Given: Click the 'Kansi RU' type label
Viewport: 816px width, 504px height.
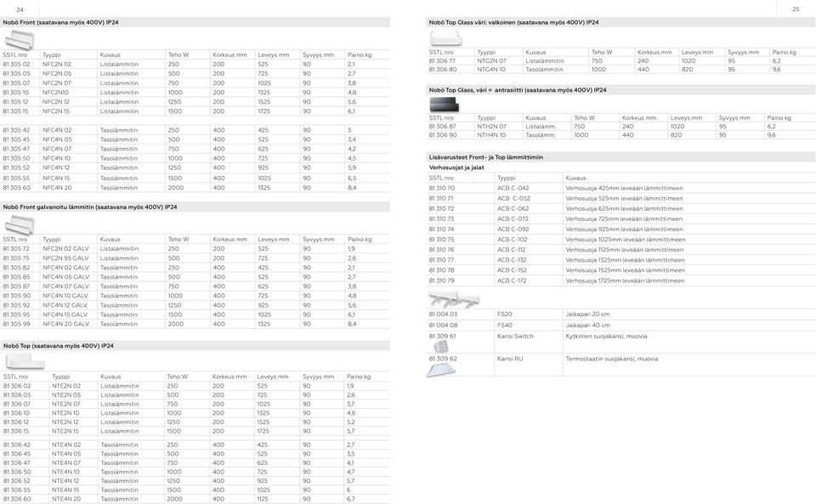Looking at the screenshot, I should pyautogui.click(x=510, y=359).
